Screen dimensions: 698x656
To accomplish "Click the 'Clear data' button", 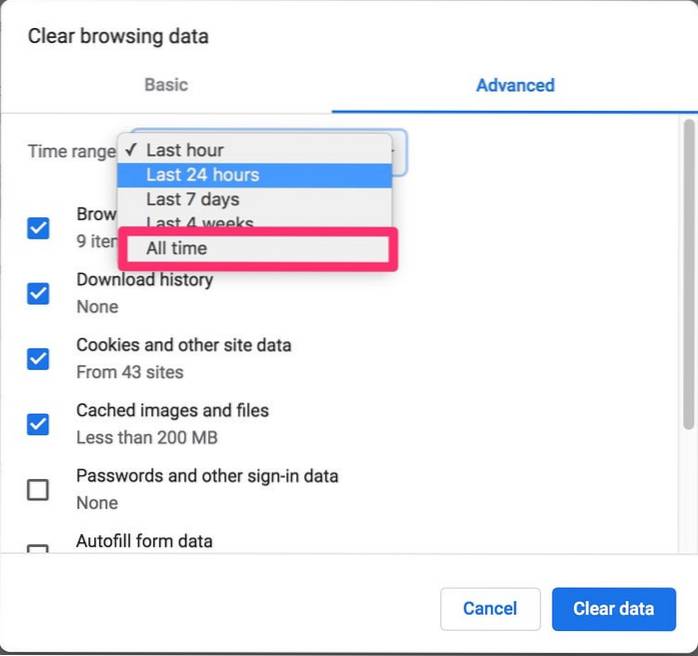I will coord(613,608).
